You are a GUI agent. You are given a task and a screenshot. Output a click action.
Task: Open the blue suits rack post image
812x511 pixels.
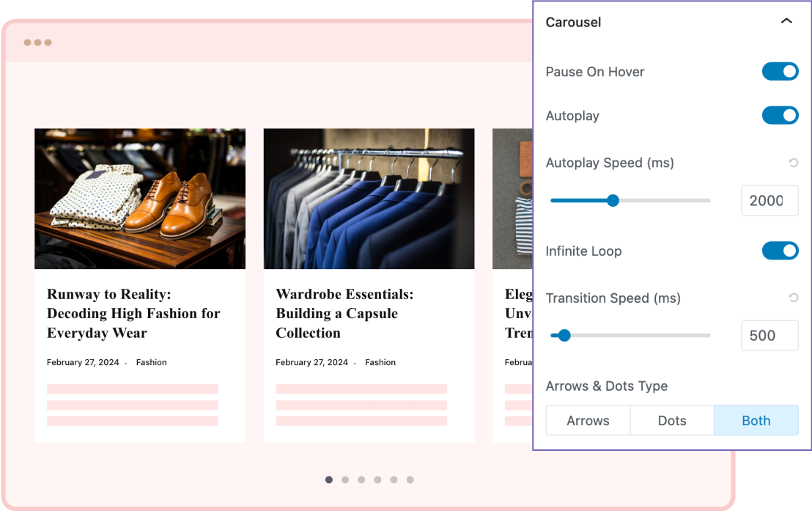coord(369,199)
